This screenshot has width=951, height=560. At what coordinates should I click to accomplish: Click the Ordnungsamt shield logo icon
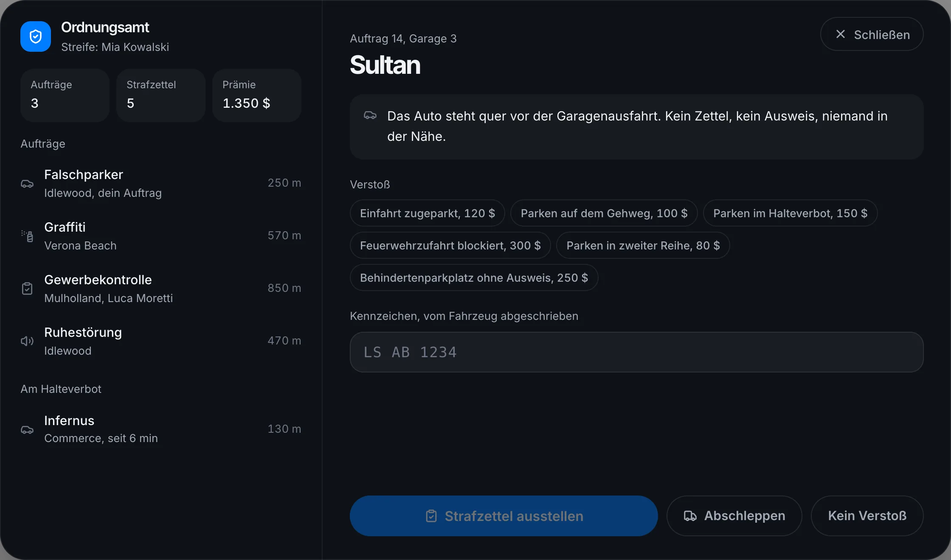click(36, 36)
